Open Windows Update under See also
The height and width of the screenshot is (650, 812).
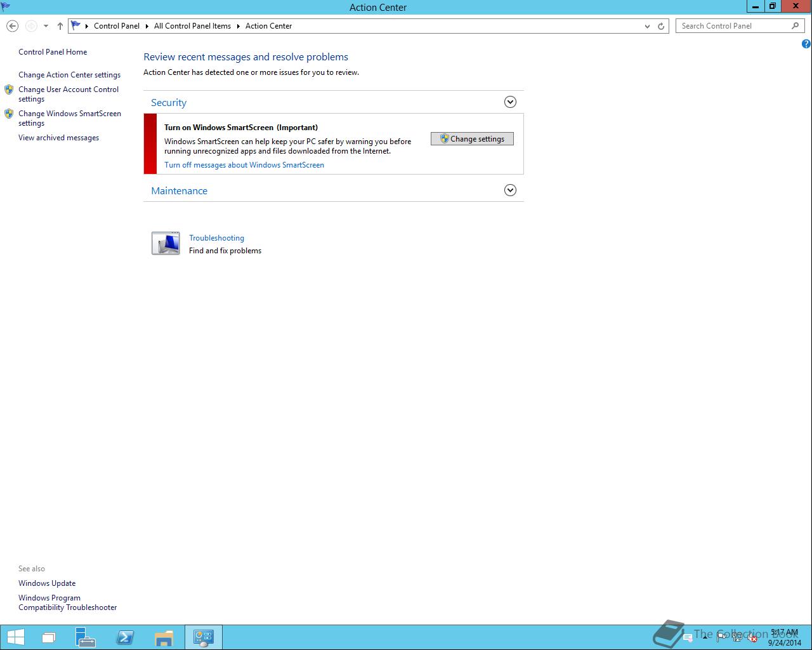47,583
